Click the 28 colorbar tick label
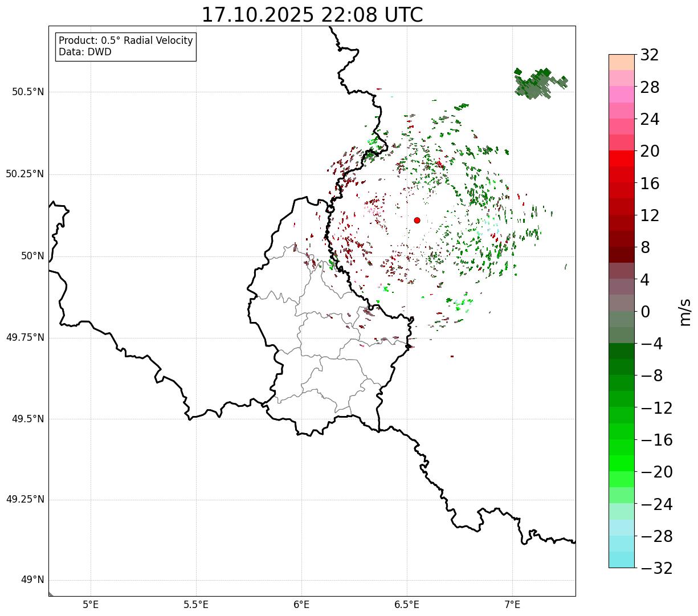 (650, 87)
